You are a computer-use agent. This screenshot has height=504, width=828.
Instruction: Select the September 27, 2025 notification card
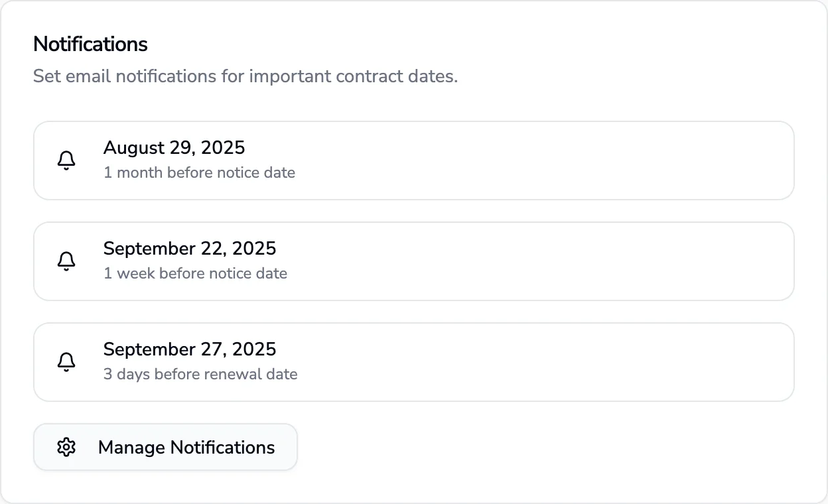click(x=414, y=362)
